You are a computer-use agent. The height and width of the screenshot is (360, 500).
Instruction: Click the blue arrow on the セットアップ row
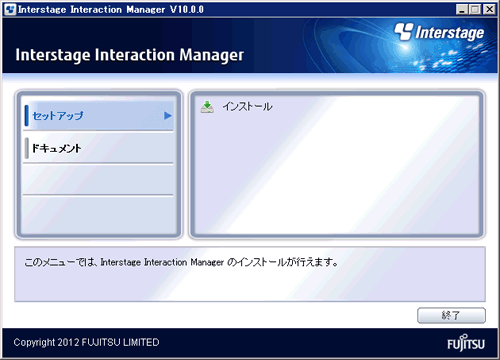click(x=168, y=116)
